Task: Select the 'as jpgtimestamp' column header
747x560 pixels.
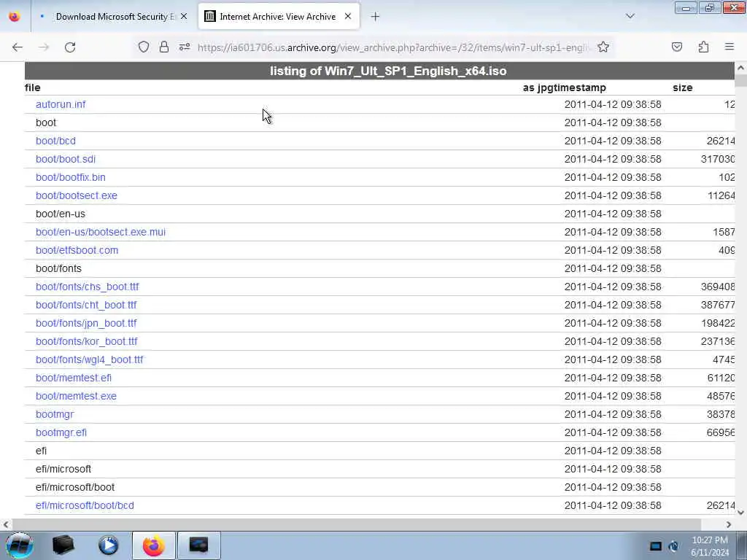Action: pos(565,87)
